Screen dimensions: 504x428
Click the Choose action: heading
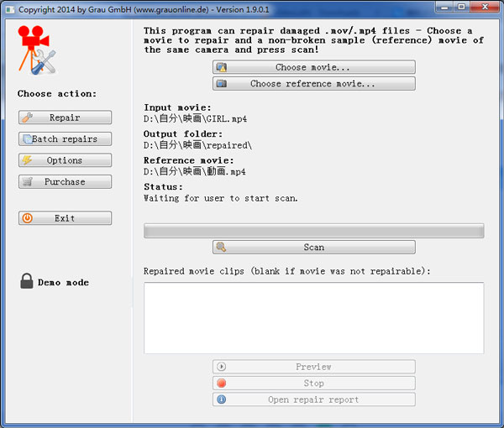pyautogui.click(x=57, y=94)
